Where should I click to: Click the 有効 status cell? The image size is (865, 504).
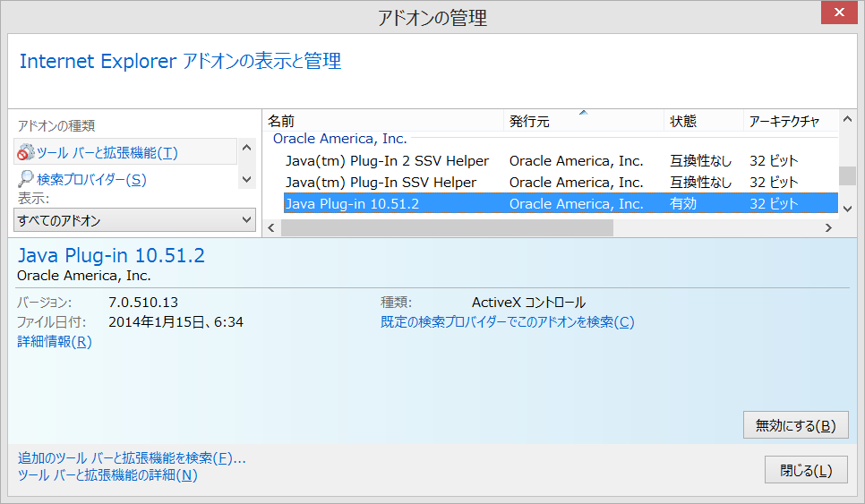coord(683,203)
